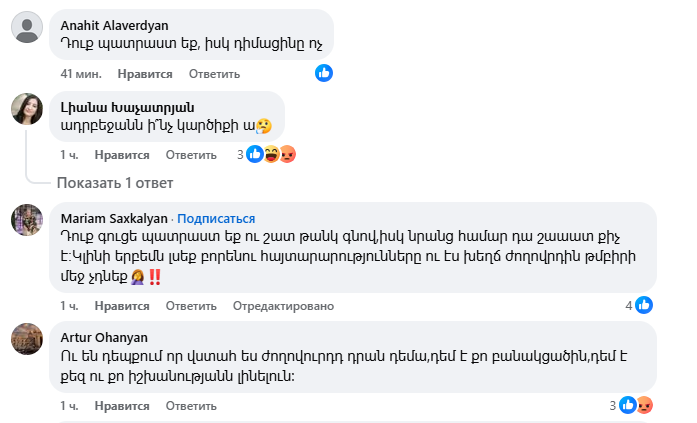The height and width of the screenshot is (423, 697).
Task: Expand replies with Показать 1 ответ
Action: 115,183
